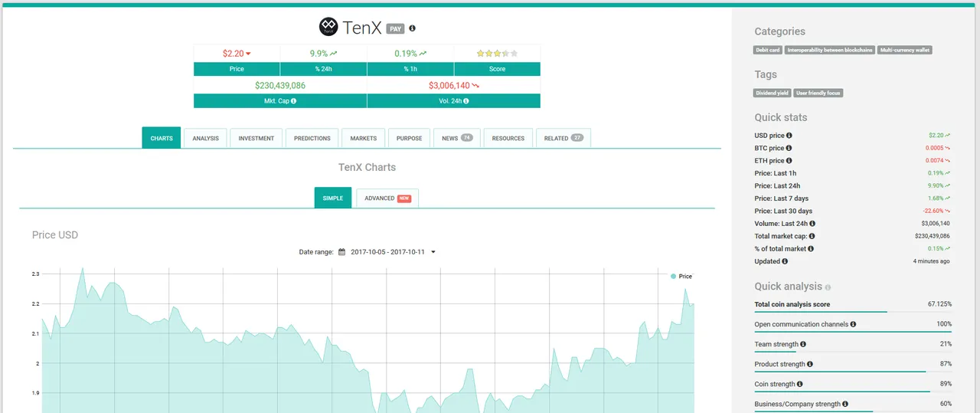Click Total market cap info icon
980x413 pixels.
[812, 236]
